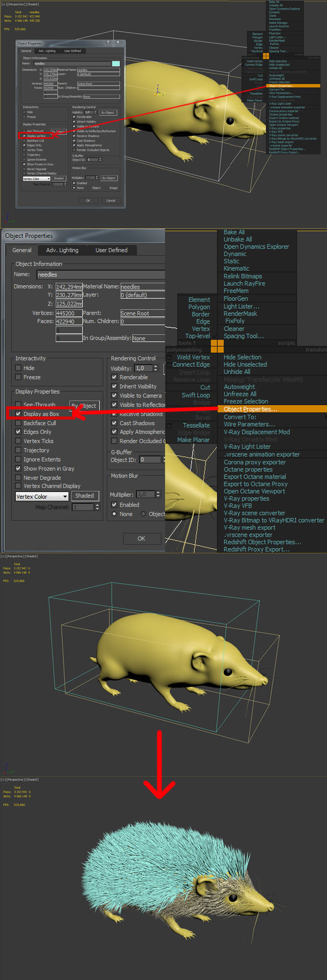Click [Shaded] label in hedgehog needles viewport
The width and height of the screenshot is (327, 980).
[x=32, y=779]
